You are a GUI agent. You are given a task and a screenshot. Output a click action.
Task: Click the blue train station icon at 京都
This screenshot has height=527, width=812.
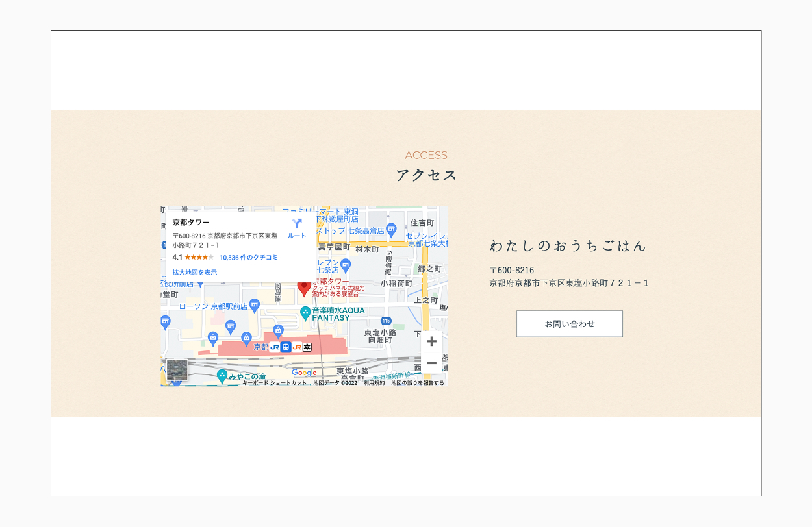point(286,347)
